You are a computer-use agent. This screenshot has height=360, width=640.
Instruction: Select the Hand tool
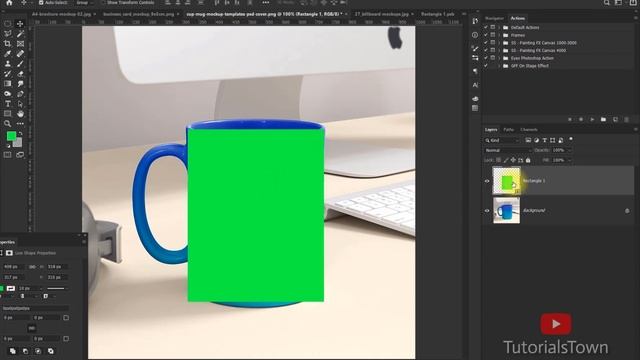coord(20,113)
